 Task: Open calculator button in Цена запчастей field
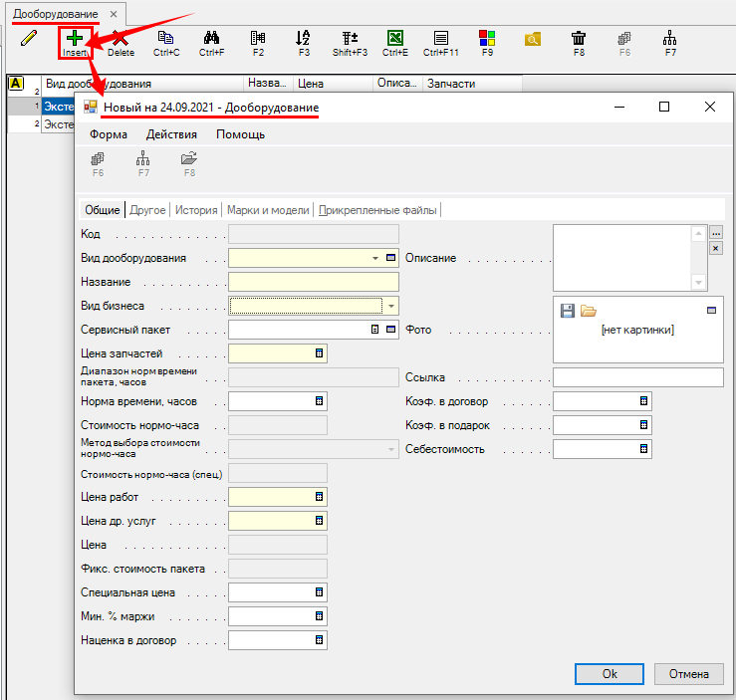pos(319,353)
